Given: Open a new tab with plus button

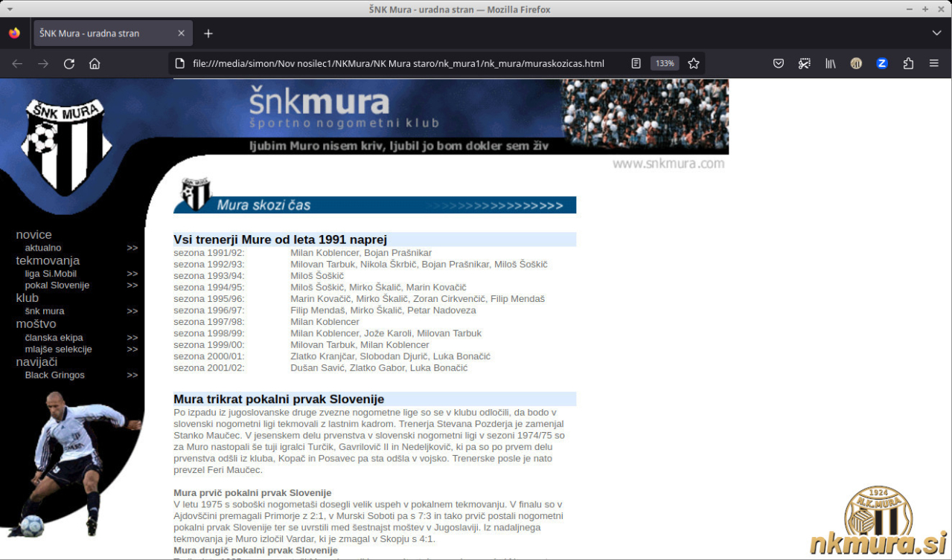Looking at the screenshot, I should (x=208, y=33).
